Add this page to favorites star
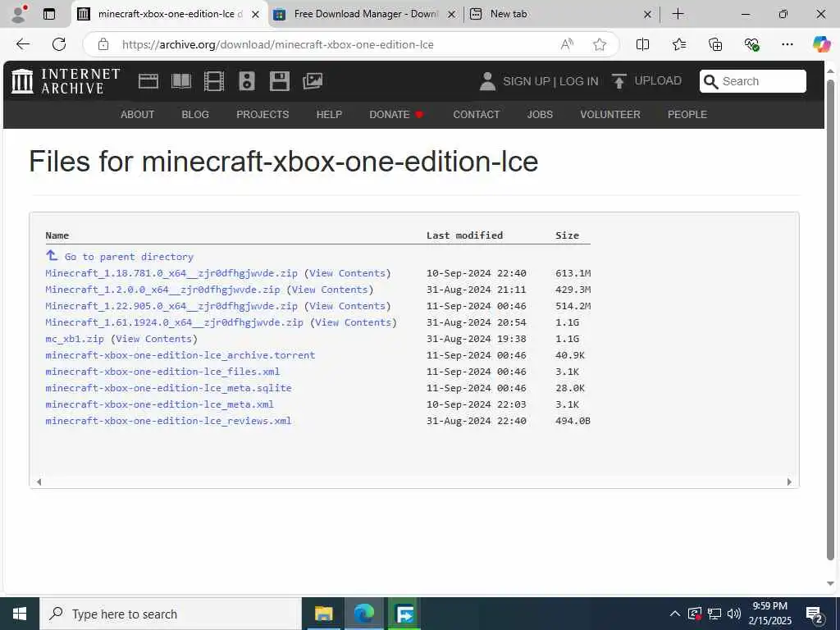Image resolution: width=840 pixels, height=630 pixels. [600, 44]
